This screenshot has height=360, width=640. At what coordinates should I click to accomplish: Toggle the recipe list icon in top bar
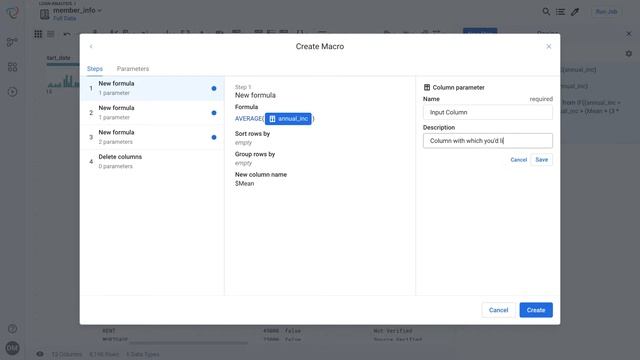click(560, 12)
